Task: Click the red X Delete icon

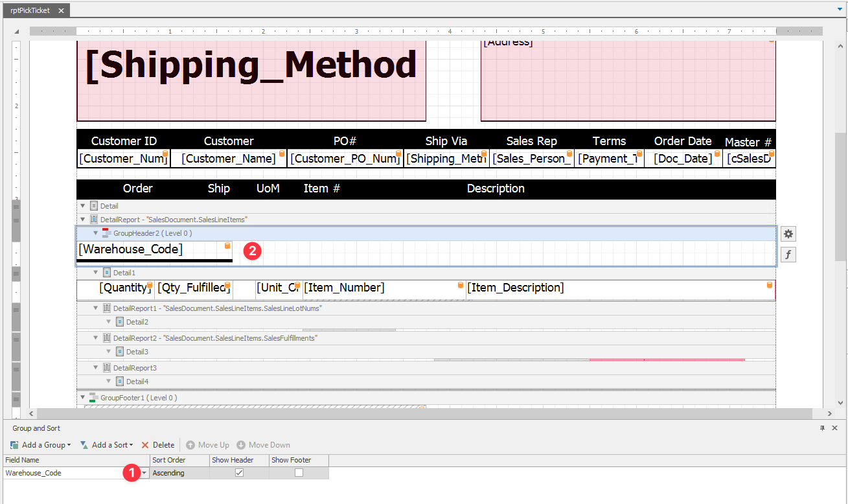Action: point(145,444)
